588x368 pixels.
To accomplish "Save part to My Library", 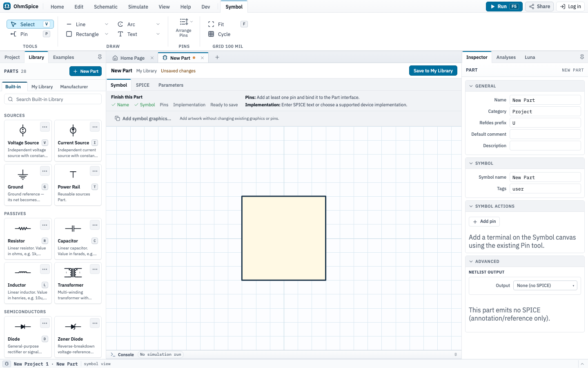I will 433,71.
